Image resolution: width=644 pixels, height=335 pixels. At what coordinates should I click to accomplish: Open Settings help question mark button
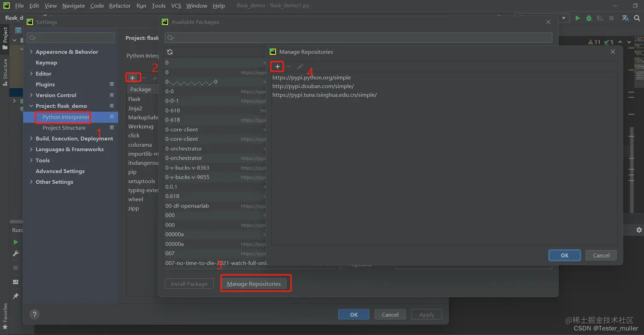pos(34,315)
